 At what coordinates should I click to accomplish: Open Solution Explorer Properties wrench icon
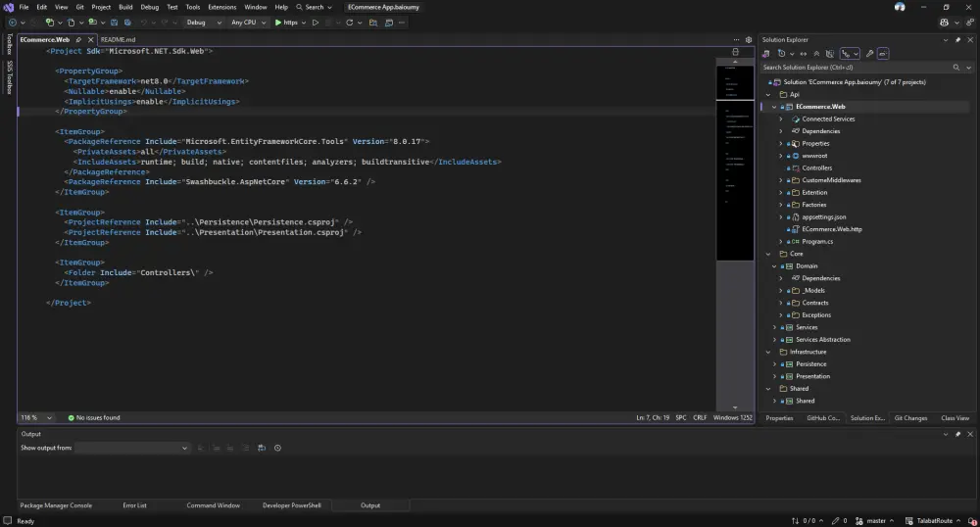(x=869, y=54)
